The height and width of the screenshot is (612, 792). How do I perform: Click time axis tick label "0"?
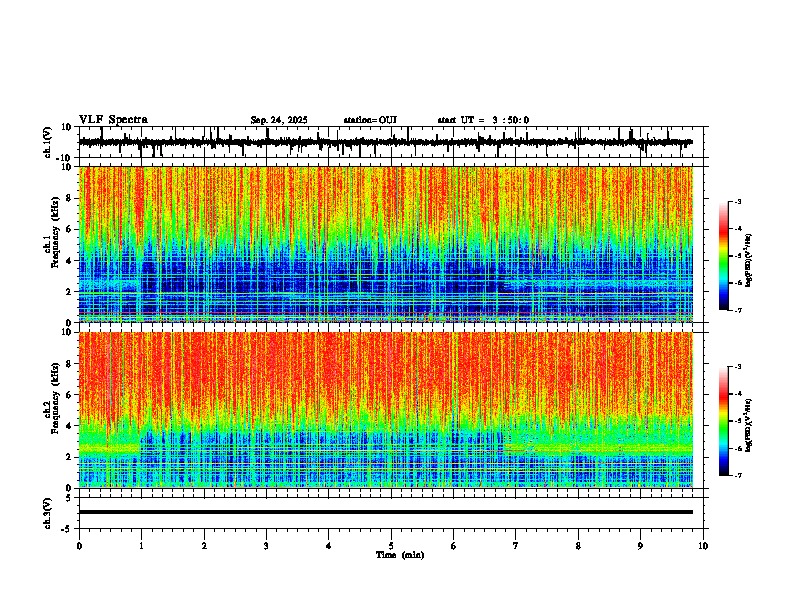(x=79, y=546)
